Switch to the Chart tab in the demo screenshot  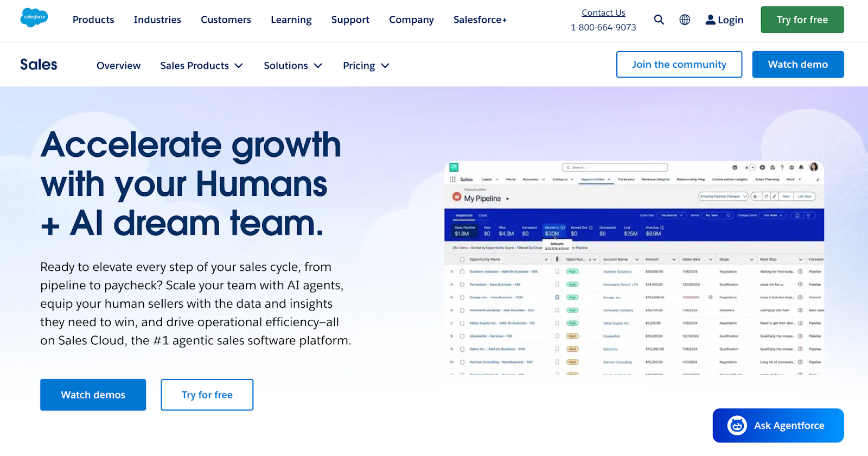click(483, 216)
